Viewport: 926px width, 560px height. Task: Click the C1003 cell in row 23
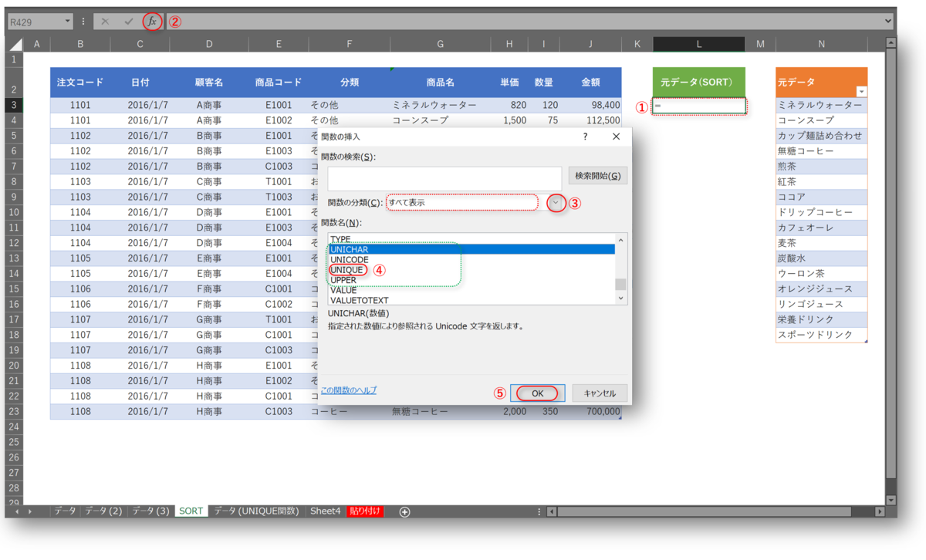pos(279,412)
